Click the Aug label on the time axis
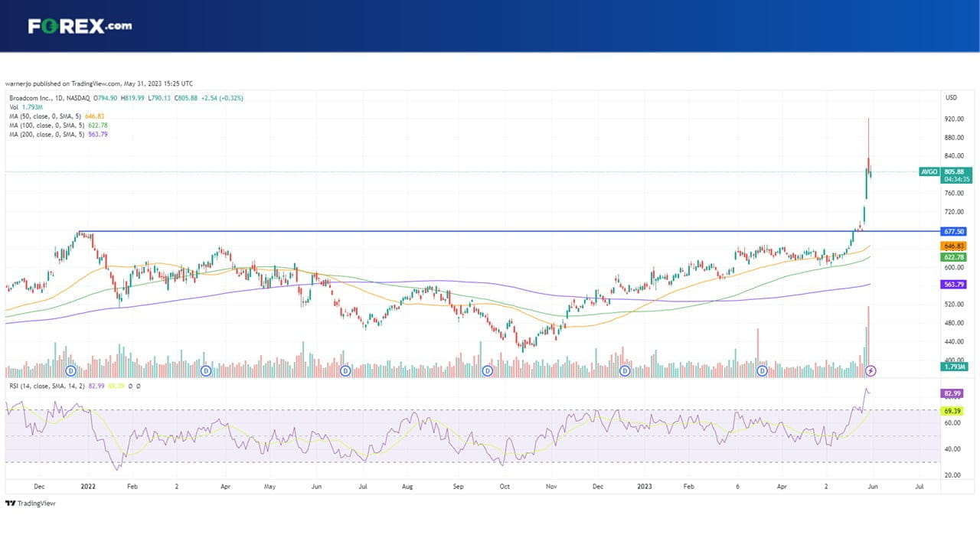980x551 pixels. 407,486
